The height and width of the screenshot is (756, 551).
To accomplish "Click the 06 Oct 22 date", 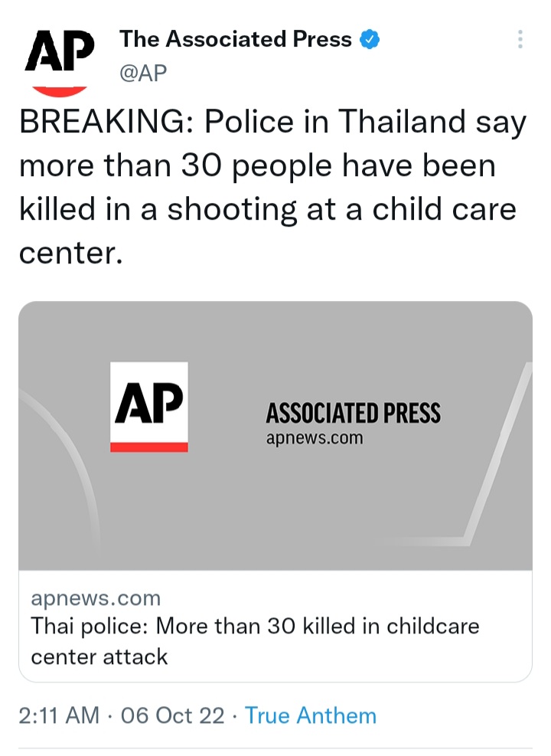I will click(172, 715).
